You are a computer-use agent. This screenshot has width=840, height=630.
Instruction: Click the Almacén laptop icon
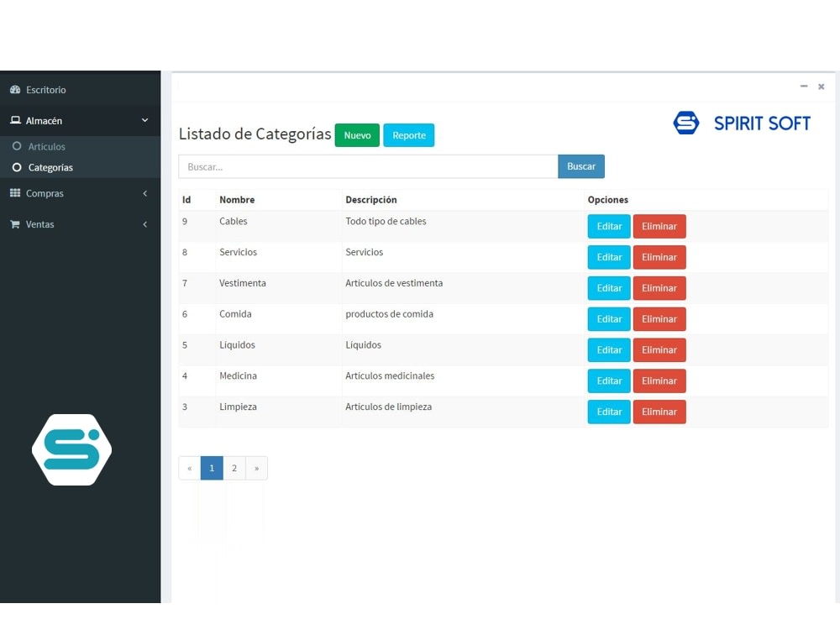pyautogui.click(x=15, y=120)
